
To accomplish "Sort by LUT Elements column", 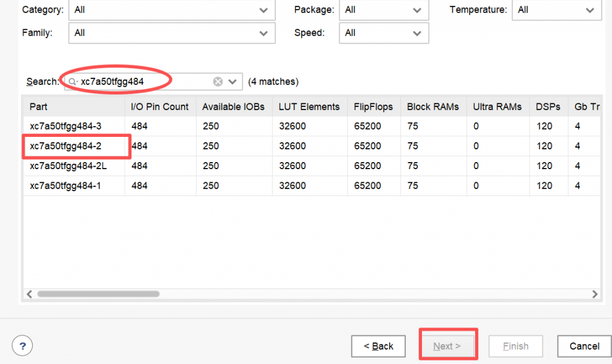I will click(x=309, y=106).
